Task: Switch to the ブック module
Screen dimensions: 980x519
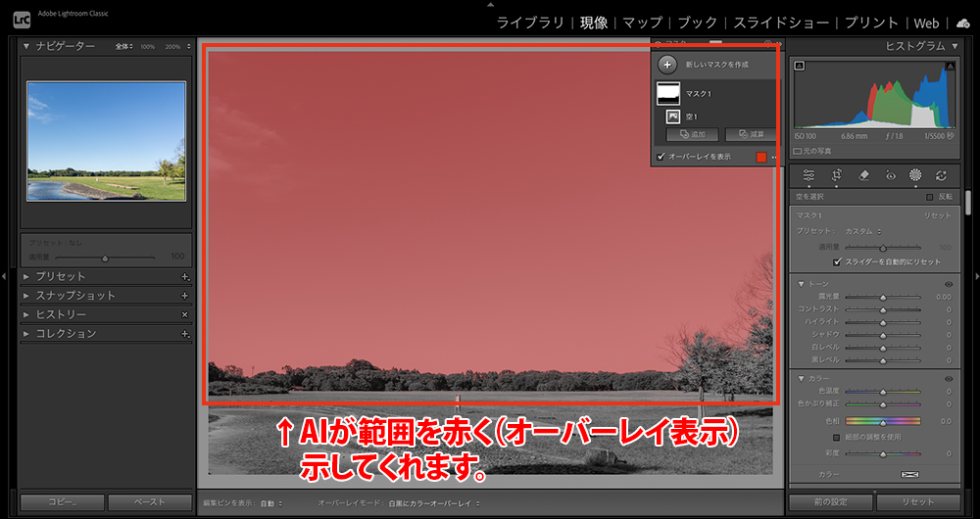Action: [698, 24]
